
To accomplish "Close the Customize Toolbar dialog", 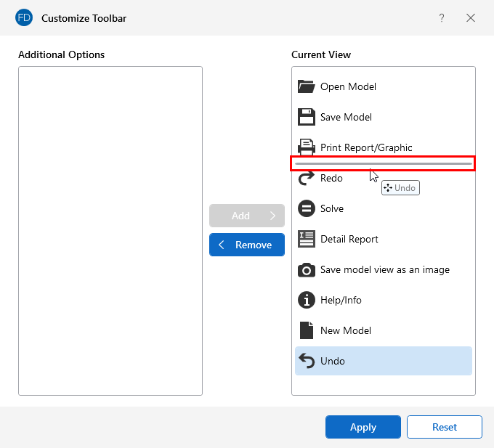I will tap(471, 18).
